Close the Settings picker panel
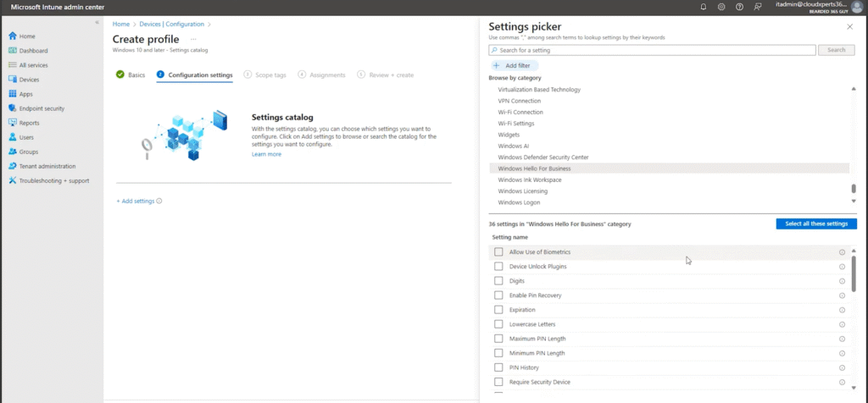868x403 pixels. pos(849,26)
